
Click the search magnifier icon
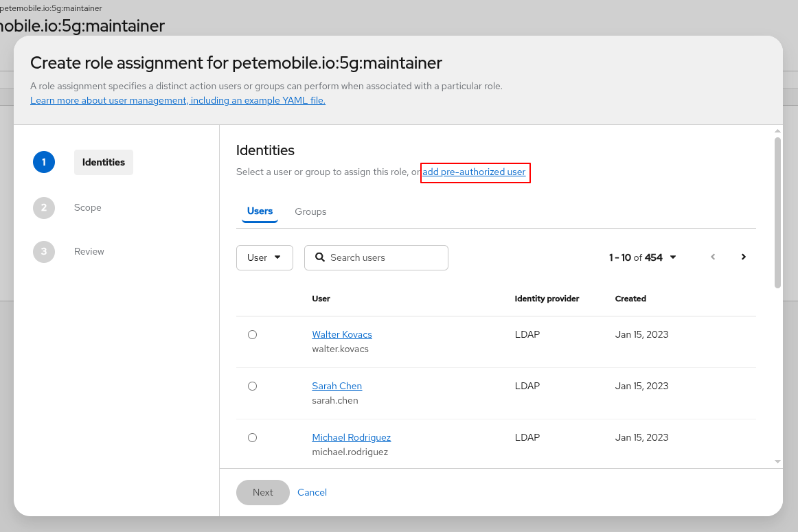click(x=319, y=257)
